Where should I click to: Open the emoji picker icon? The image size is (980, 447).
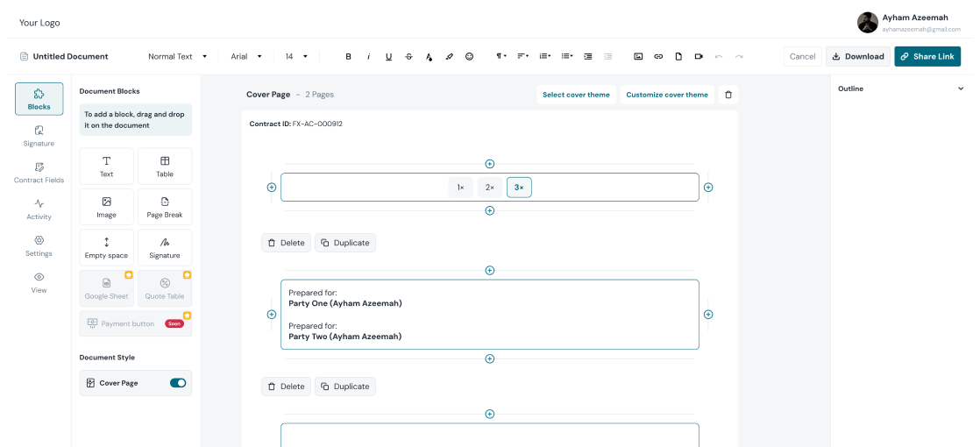(x=469, y=56)
